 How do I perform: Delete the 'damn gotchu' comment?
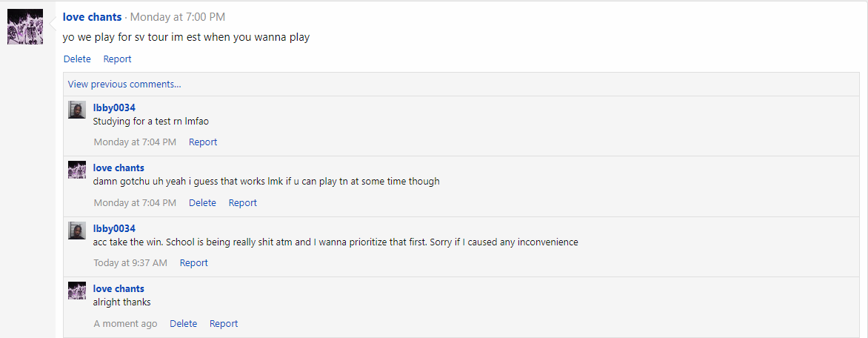[202, 203]
